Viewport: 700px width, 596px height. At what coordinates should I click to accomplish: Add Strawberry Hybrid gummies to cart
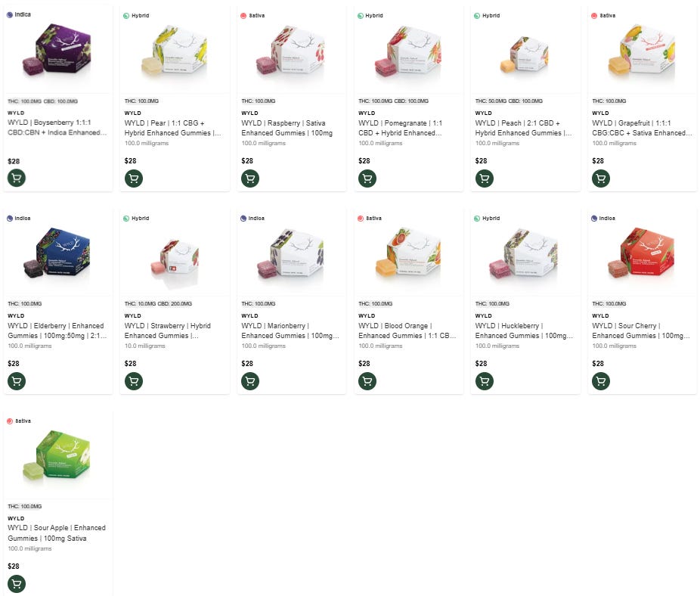pos(134,381)
